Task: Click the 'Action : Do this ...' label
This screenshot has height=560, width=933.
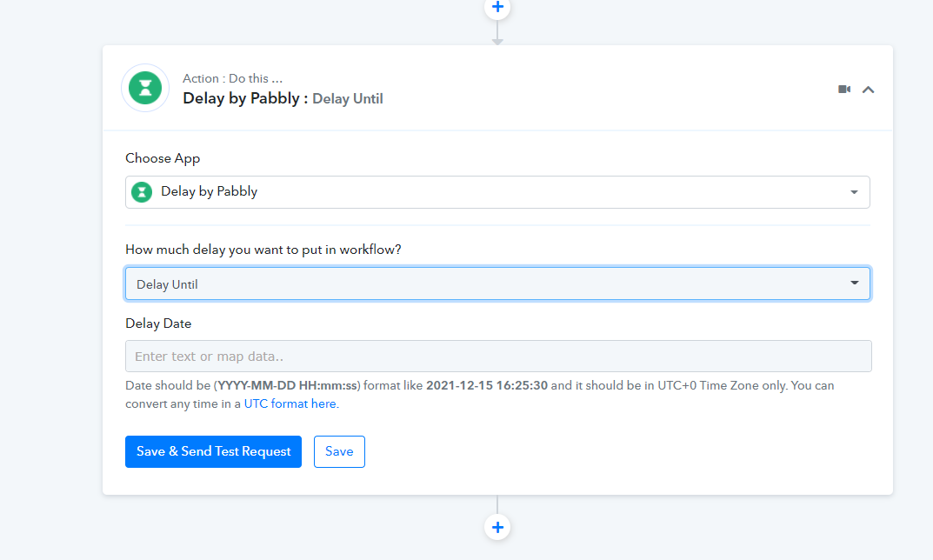Action: 233,78
